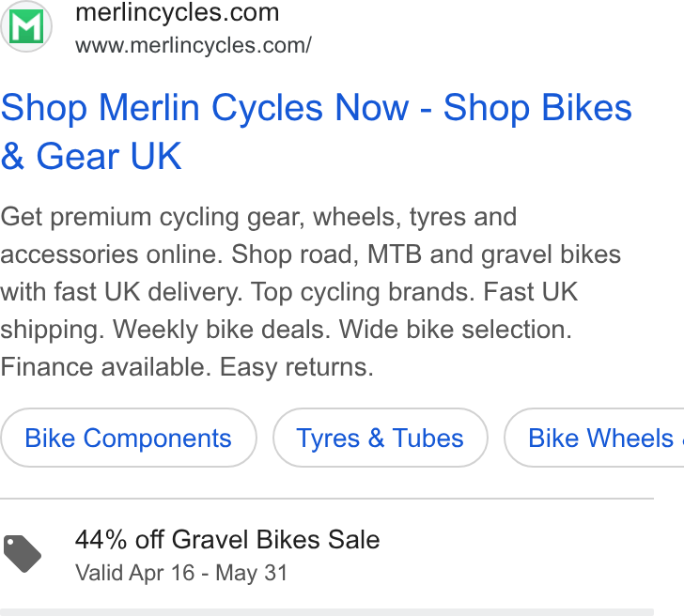Click the gray bar at the bottom

(327, 612)
